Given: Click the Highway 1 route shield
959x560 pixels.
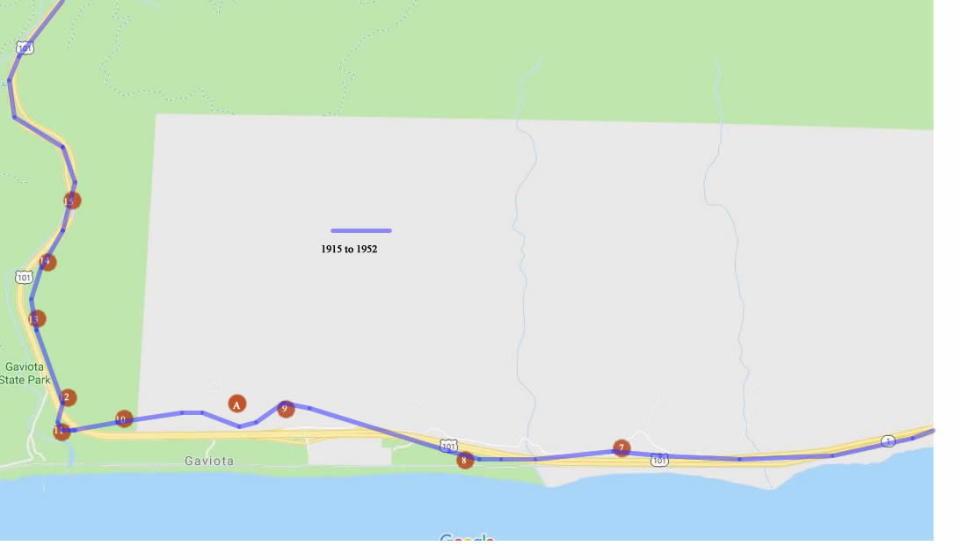Looking at the screenshot, I should (x=888, y=440).
